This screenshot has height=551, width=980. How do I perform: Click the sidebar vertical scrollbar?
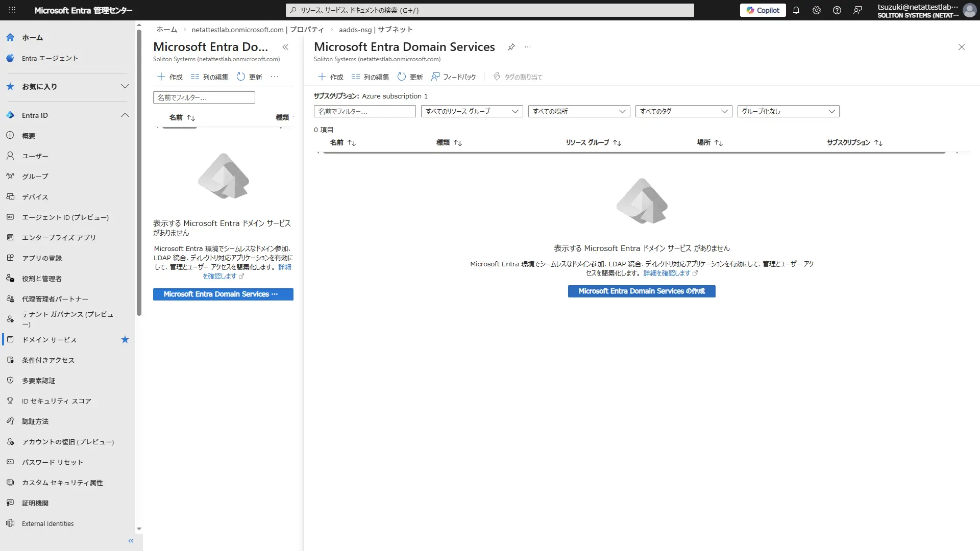coord(139,173)
